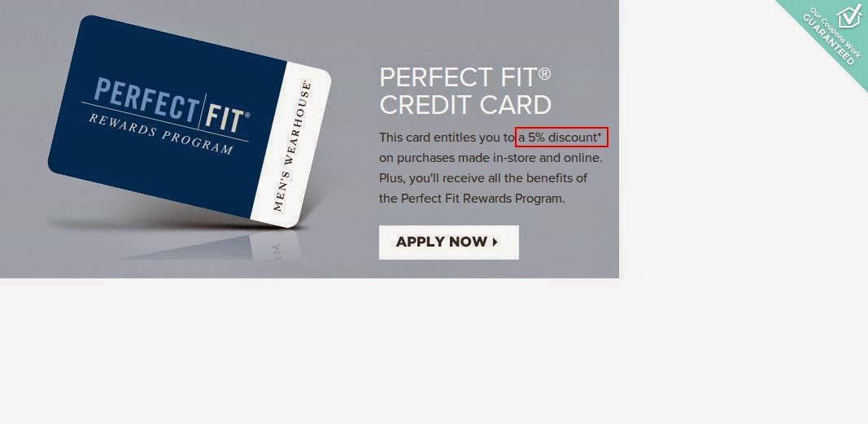868x424 pixels.
Task: Click the registered trademark symbol after heading FIT
Action: [x=543, y=74]
